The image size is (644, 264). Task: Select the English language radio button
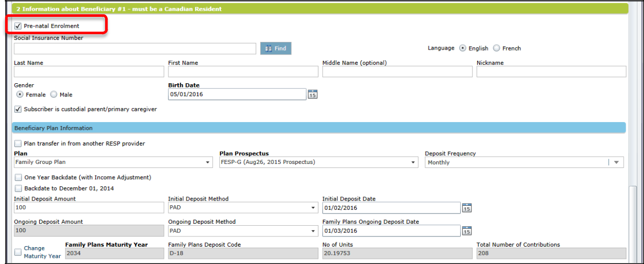point(462,49)
